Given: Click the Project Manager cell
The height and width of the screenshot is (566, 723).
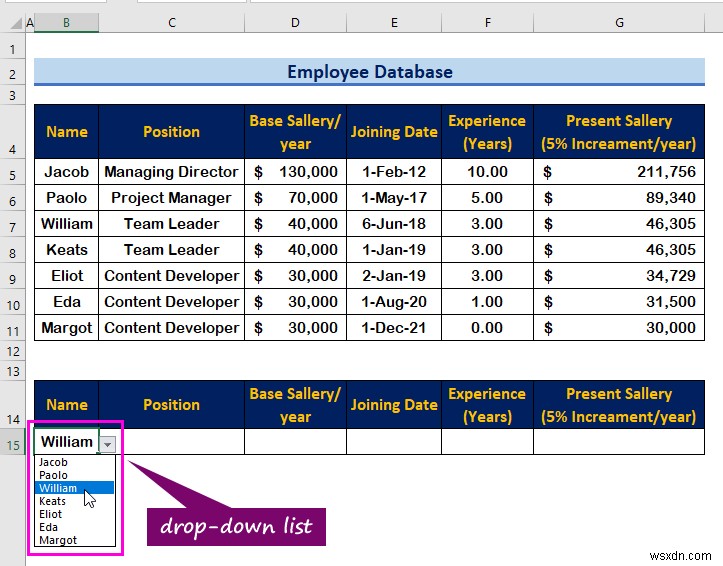Looking at the screenshot, I should [x=172, y=198].
